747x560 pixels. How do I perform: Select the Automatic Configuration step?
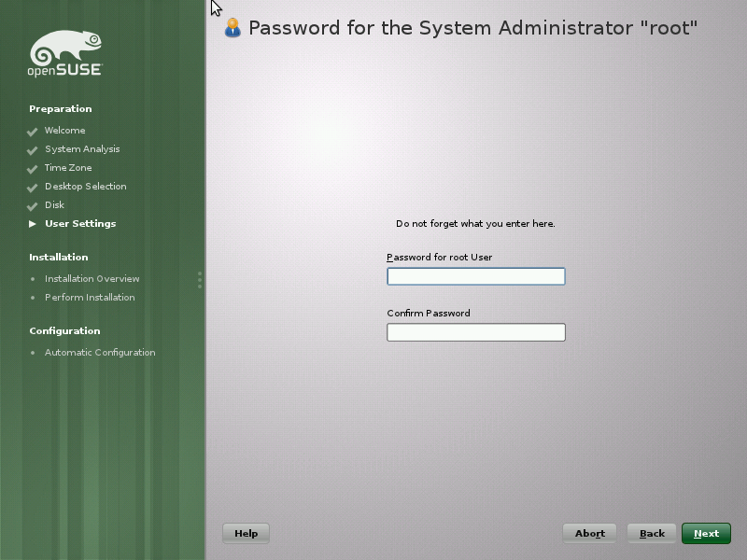pyautogui.click(x=100, y=353)
